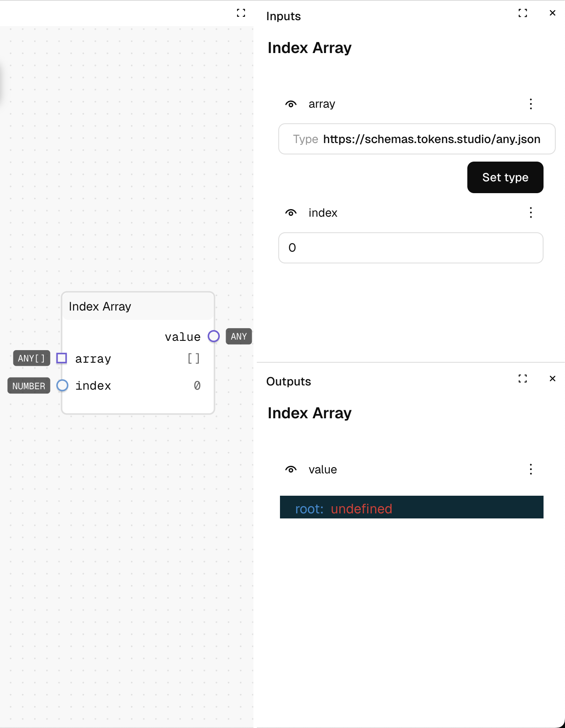Click the value label in node
The height and width of the screenshot is (728, 565).
pos(183,337)
